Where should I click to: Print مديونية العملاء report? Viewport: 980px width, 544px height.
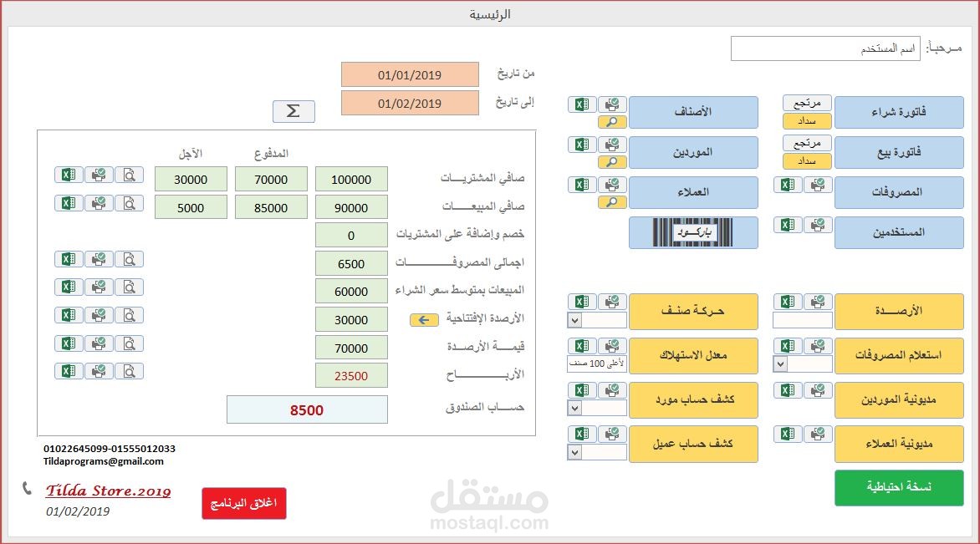point(818,434)
